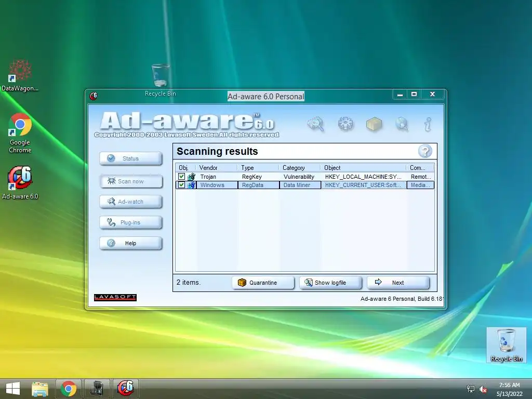Select the Ad-aware 6.0 desktop shortcut
The width and height of the screenshot is (532, 399).
20,182
